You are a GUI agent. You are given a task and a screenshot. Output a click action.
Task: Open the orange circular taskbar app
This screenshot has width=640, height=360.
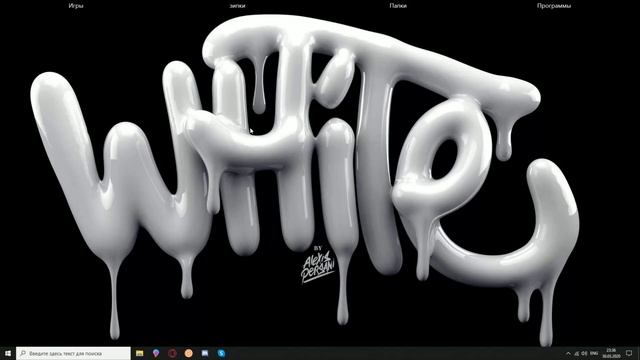(x=189, y=353)
